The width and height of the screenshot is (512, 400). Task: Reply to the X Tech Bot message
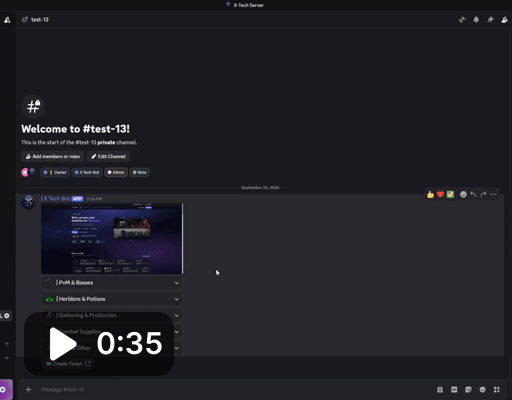tap(473, 194)
